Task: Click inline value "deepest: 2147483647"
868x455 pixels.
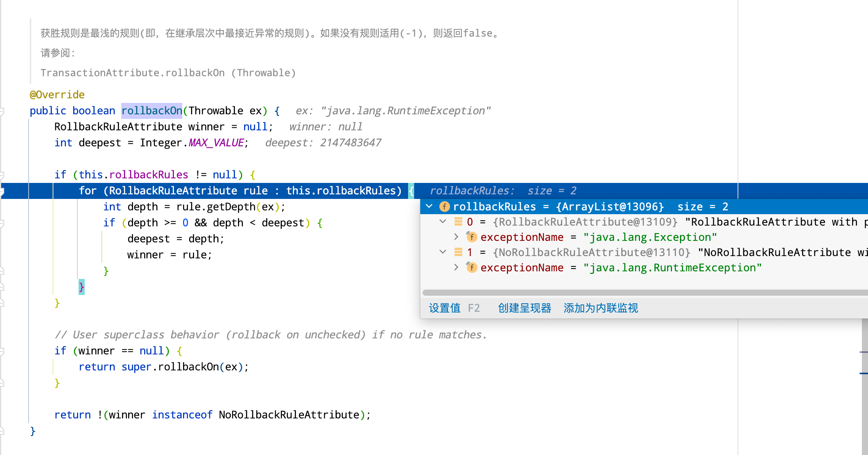Action: point(323,143)
